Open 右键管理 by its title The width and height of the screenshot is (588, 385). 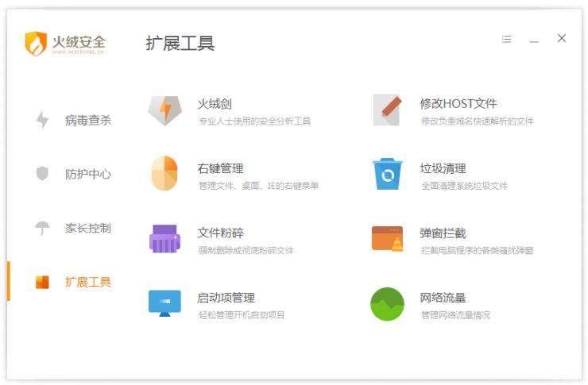[x=221, y=168]
